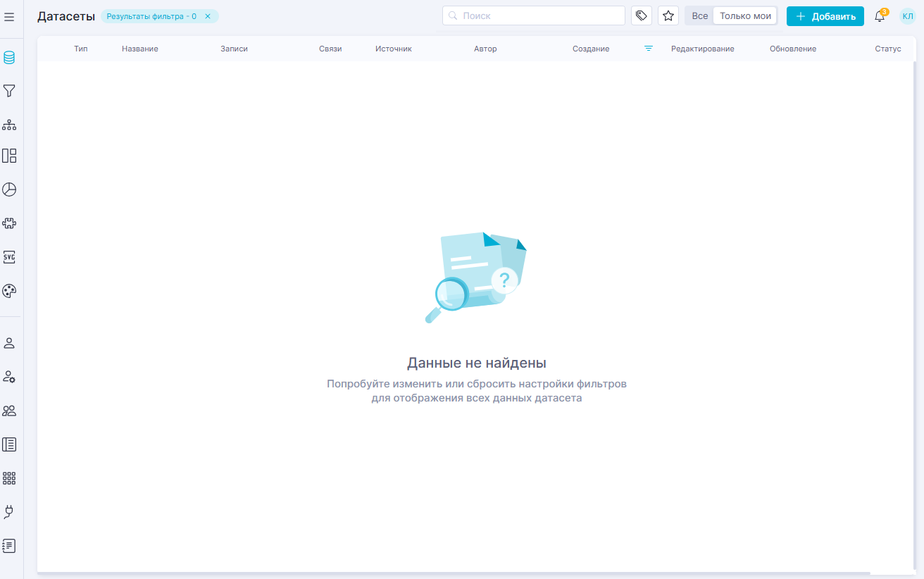Open the funnel filters sidebar icon
The height and width of the screenshot is (579, 924).
[9, 91]
